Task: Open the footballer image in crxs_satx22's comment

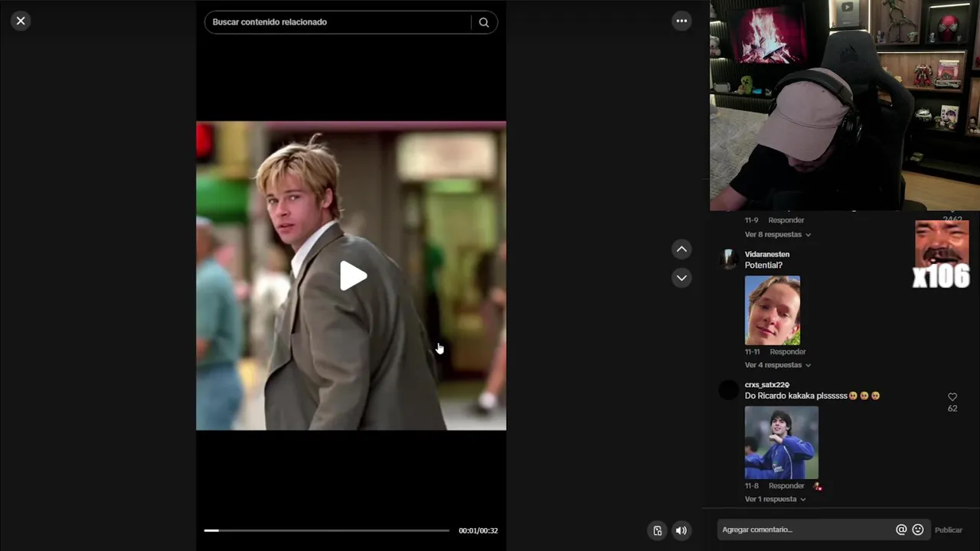Action: 782,442
